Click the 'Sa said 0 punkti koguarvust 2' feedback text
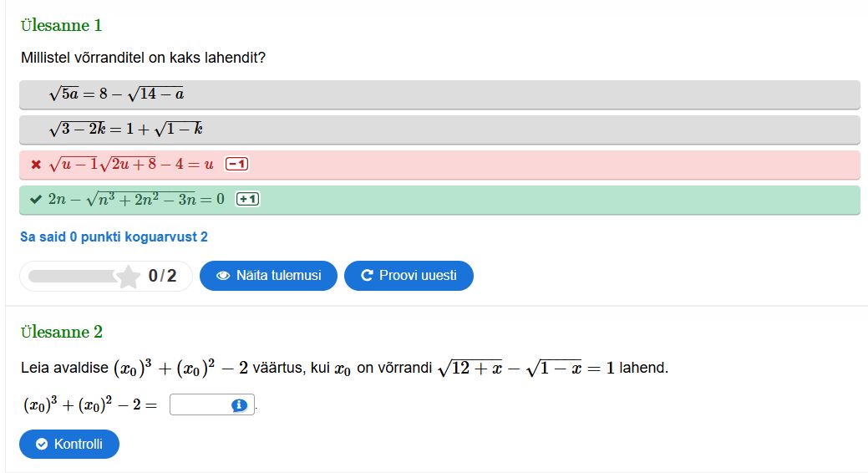868x473 pixels. tap(114, 237)
